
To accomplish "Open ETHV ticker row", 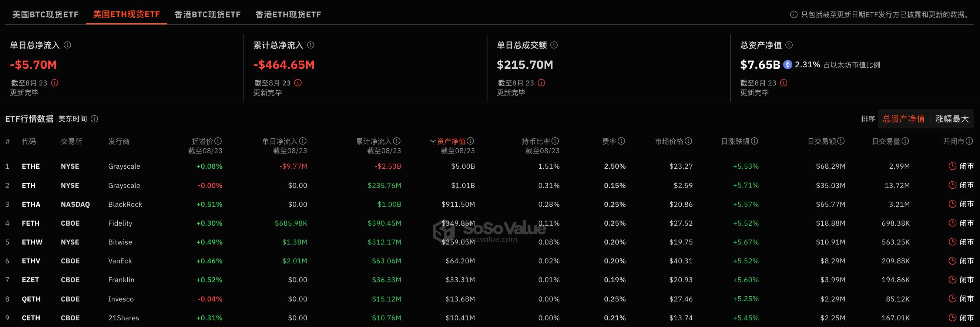I will pos(31,261).
